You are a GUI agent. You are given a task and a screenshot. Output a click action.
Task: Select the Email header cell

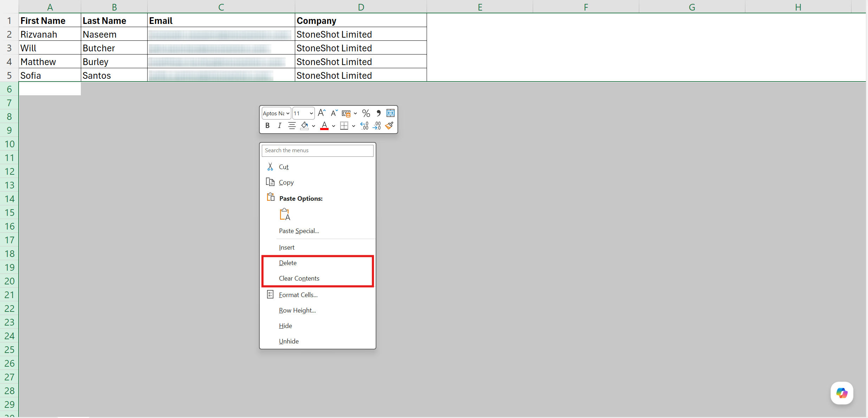[x=221, y=20]
